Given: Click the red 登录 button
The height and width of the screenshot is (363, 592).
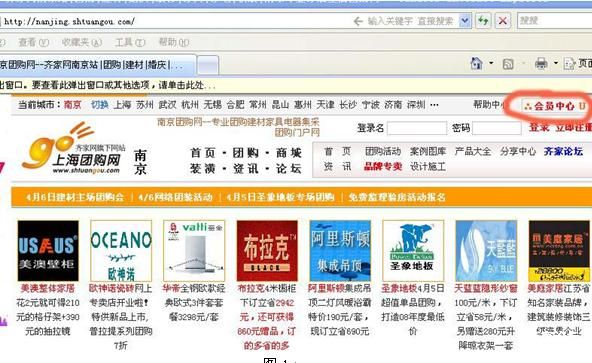Looking at the screenshot, I should [x=539, y=127].
